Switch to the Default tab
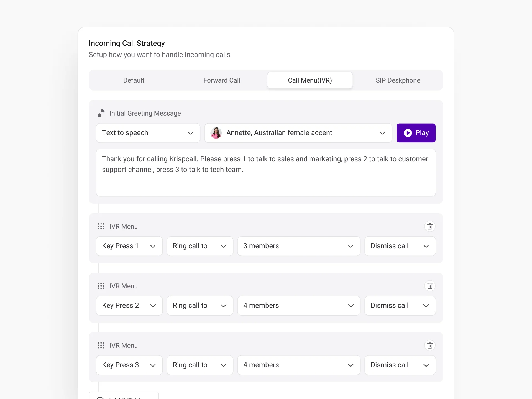Image resolution: width=532 pixels, height=399 pixels. pos(134,80)
